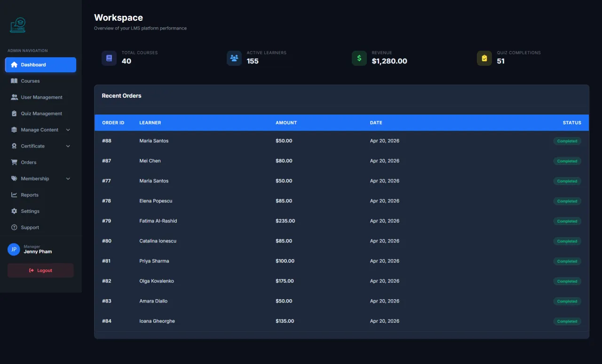Click the Date column header
Screen dimensions: 602x364
pos(376,123)
